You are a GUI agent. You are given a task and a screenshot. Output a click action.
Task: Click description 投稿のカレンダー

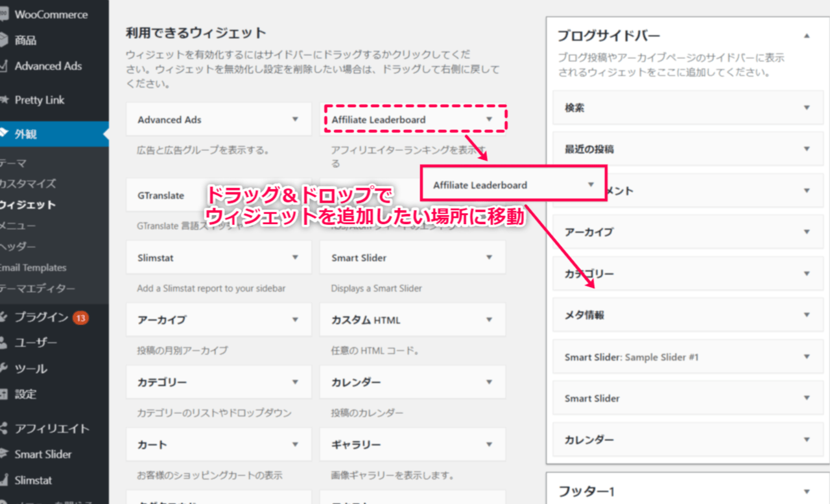(x=367, y=413)
